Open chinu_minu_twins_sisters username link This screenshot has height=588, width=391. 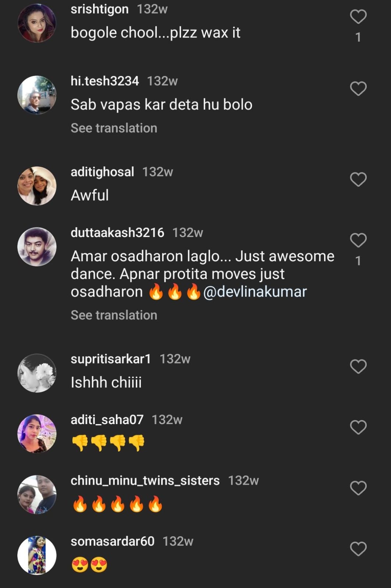[x=145, y=481]
